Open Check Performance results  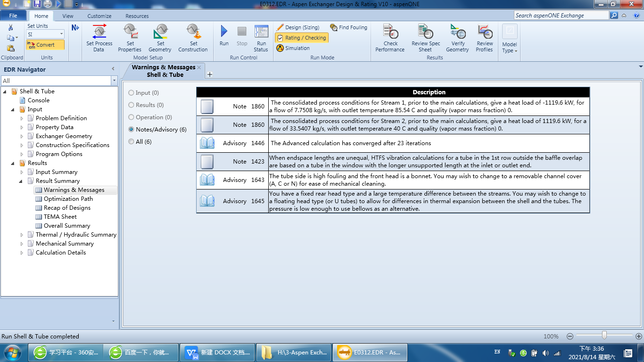[390, 38]
